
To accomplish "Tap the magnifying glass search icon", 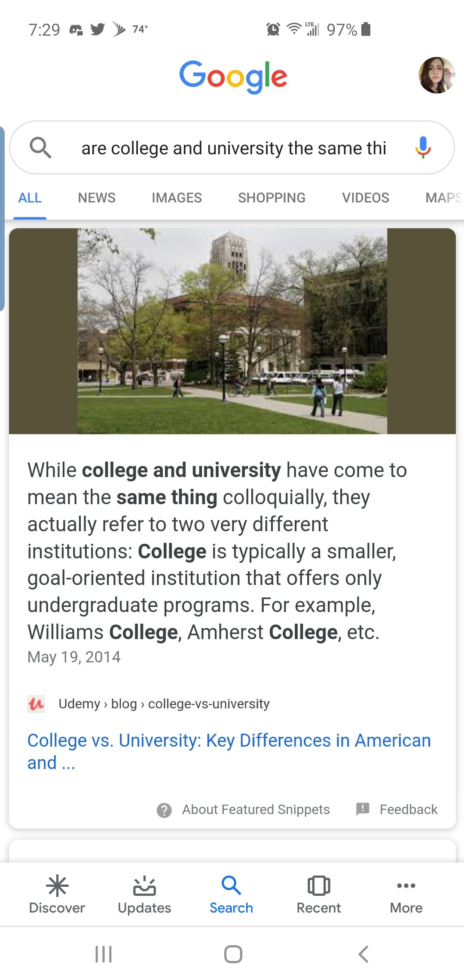I will tap(40, 148).
